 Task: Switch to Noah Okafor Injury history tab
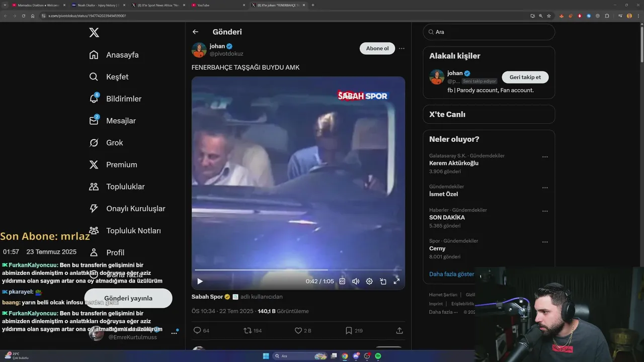[98, 5]
